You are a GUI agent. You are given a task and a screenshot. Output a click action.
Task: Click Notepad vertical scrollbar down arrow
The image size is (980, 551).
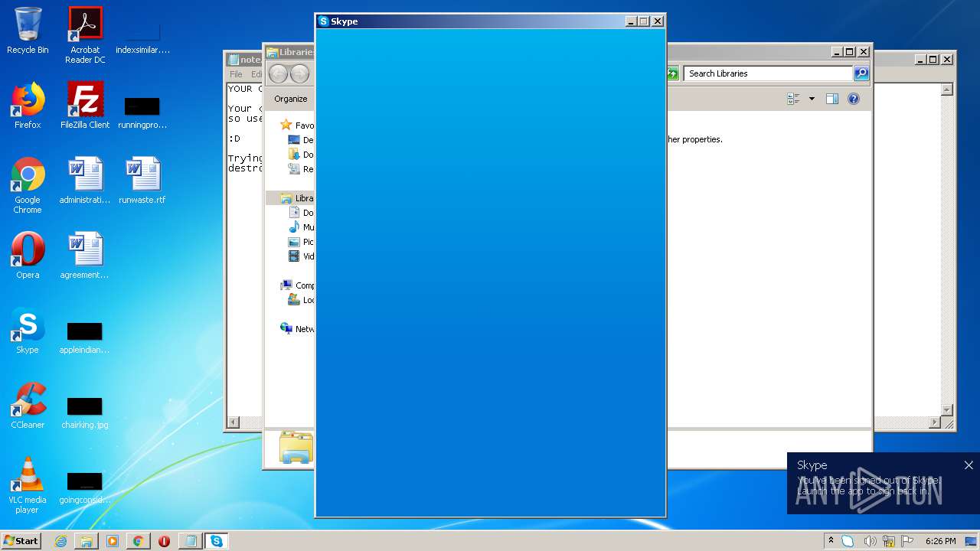pyautogui.click(x=947, y=410)
